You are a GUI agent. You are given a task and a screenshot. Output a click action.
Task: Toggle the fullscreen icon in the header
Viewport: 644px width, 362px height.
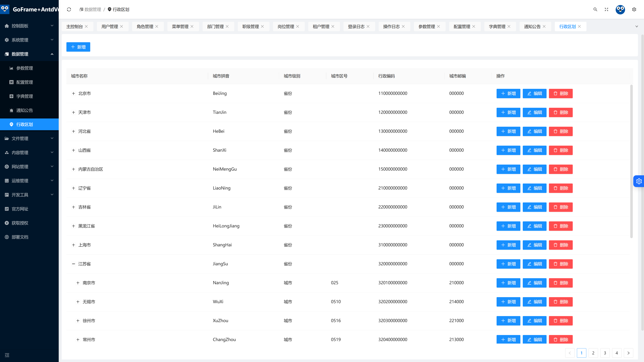coord(606,10)
